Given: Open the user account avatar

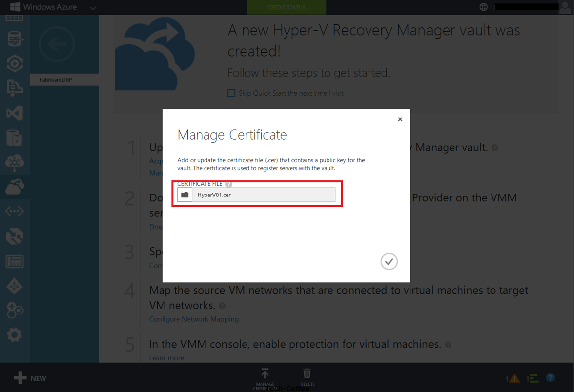Looking at the screenshot, I should (565, 7).
